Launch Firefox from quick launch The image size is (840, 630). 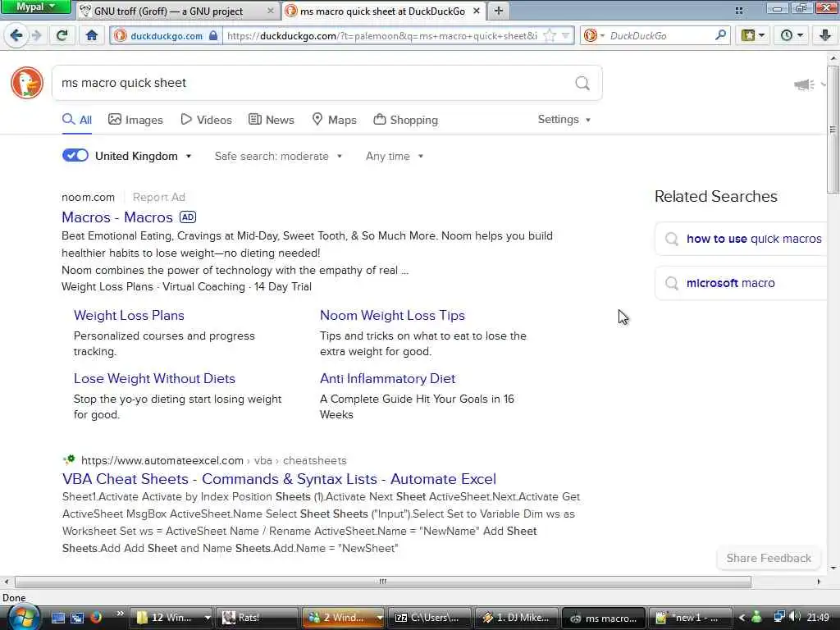[x=96, y=618]
